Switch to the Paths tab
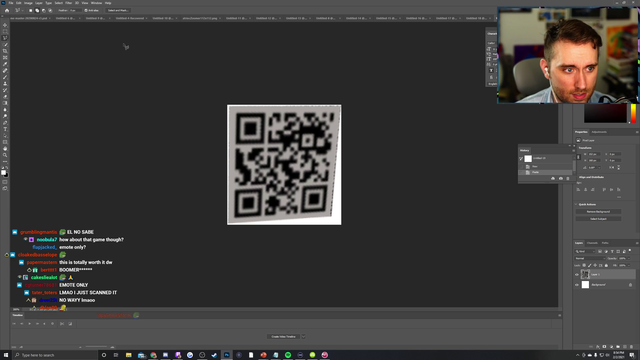The image size is (640, 360). point(605,243)
